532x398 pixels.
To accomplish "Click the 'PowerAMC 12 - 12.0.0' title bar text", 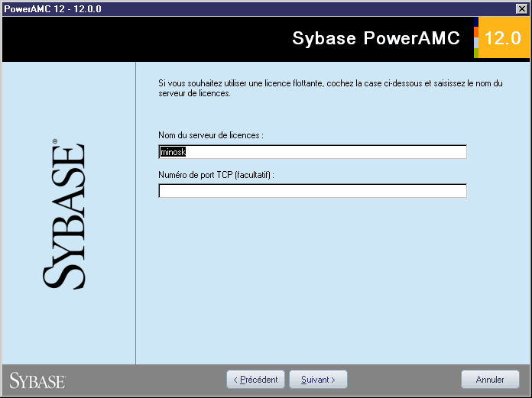I will point(53,9).
